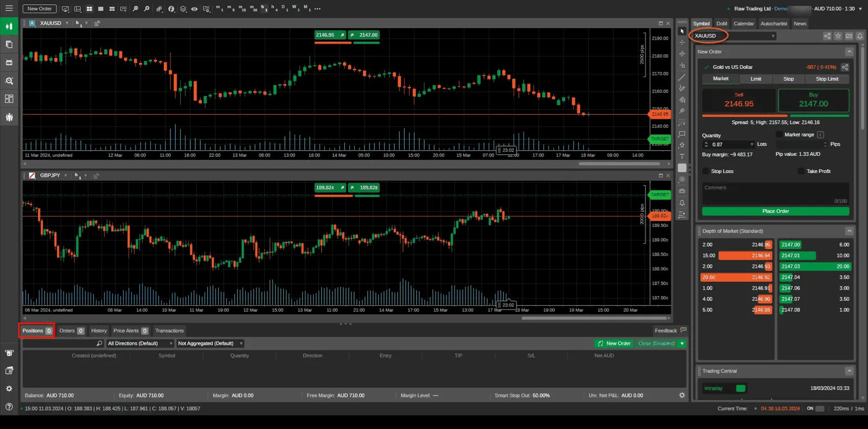Toggle the ON switch in status bar
The image size is (868, 429).
click(x=820, y=408)
